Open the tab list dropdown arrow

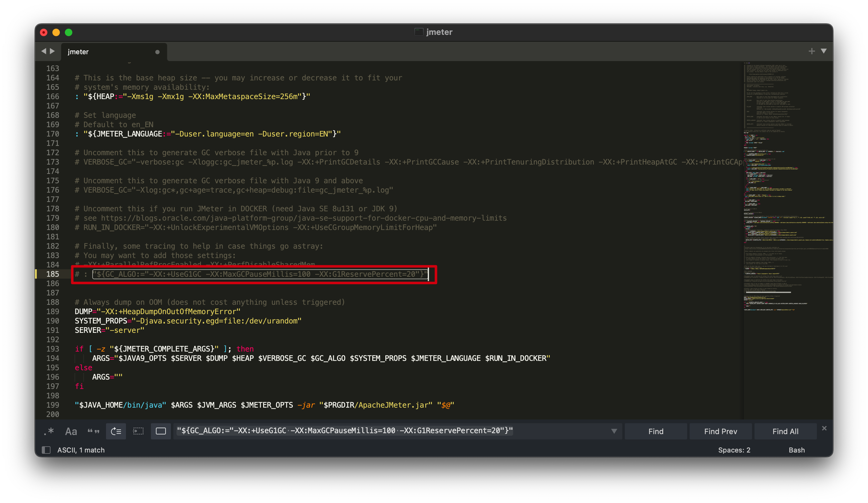[x=823, y=51]
